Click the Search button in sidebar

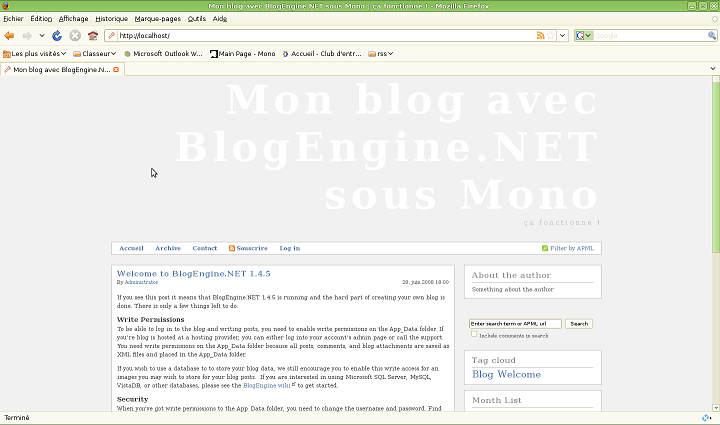(x=579, y=324)
